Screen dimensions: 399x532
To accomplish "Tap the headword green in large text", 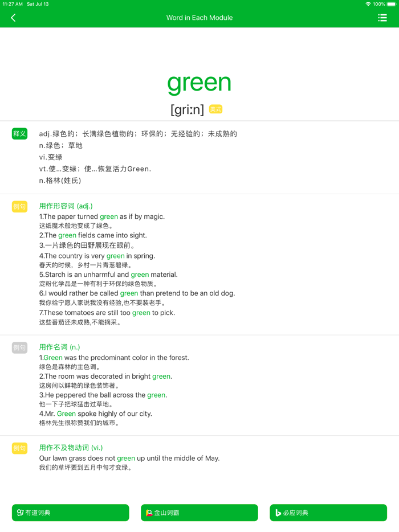I will pos(199,83).
